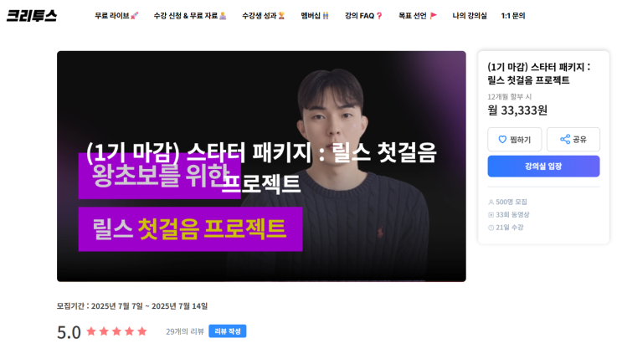
Task: Click the five-star rating display
Action: [116, 331]
